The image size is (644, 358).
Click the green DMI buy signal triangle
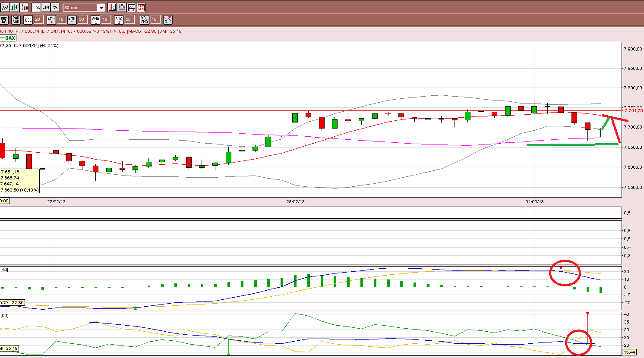point(228,354)
